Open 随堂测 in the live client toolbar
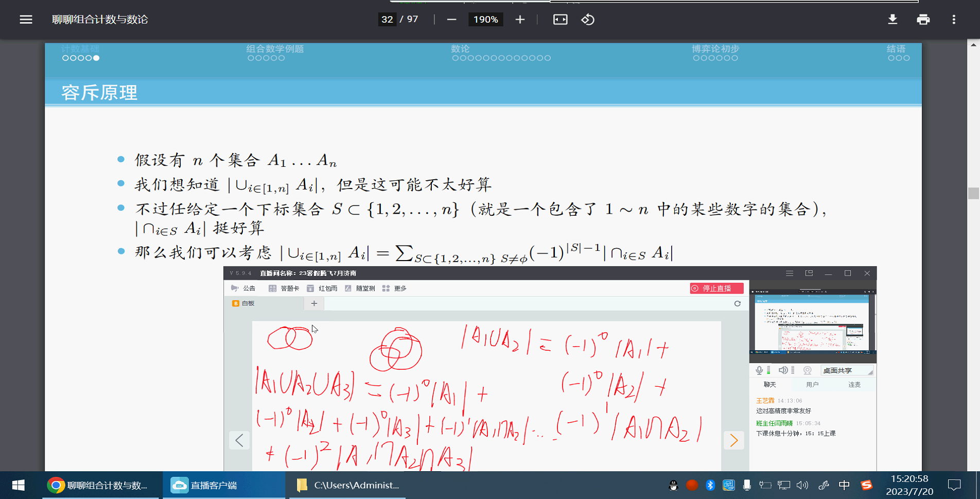This screenshot has width=980, height=499. (360, 288)
